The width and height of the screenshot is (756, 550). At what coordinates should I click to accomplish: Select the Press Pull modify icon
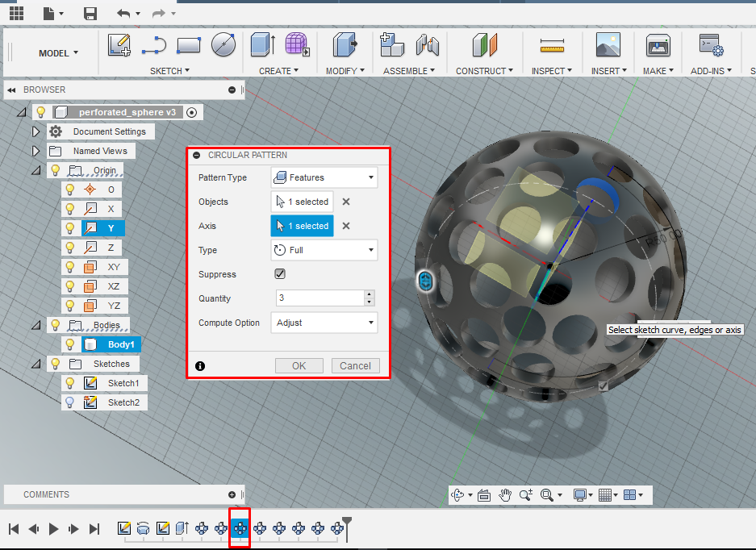click(x=345, y=45)
